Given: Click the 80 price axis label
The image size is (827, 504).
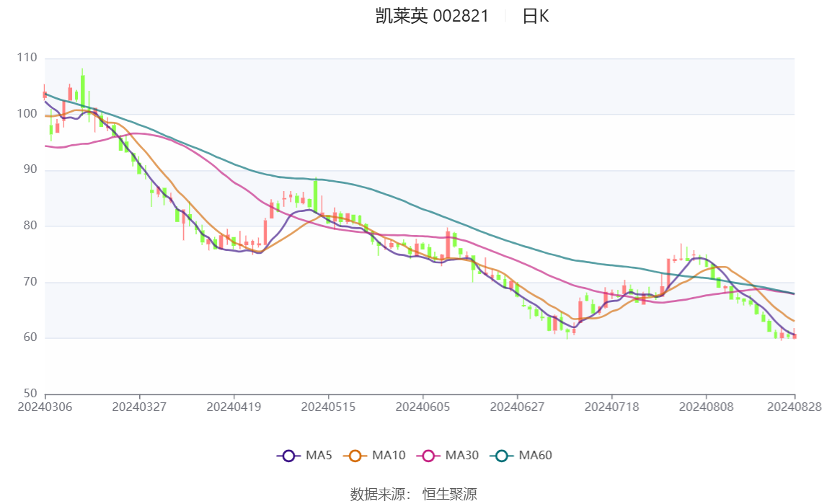Looking at the screenshot, I should click(x=30, y=225).
